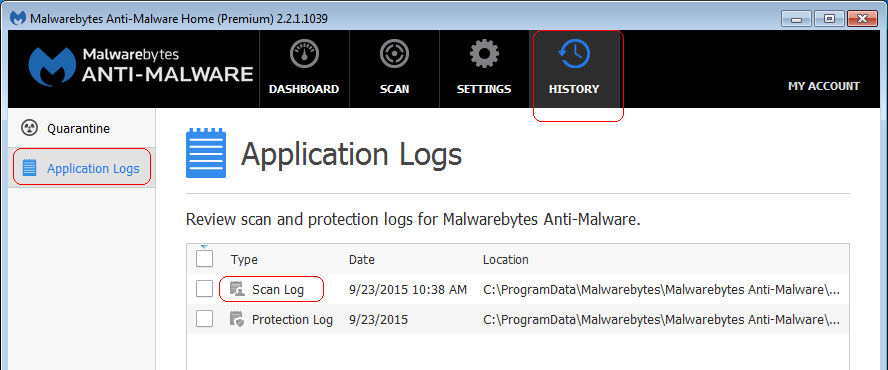Open the My Account link
Image resolution: width=888 pixels, height=370 pixels.
coord(824,86)
